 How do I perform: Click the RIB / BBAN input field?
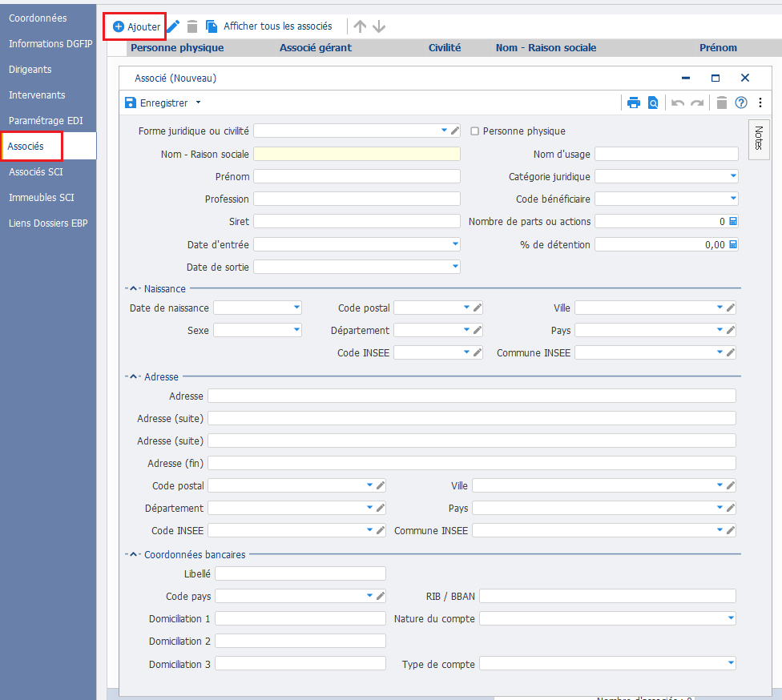pos(607,597)
